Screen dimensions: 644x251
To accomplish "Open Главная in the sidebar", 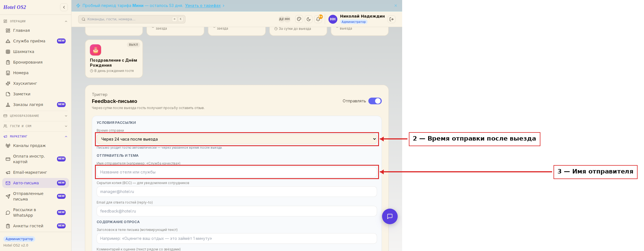I will pos(35,30).
